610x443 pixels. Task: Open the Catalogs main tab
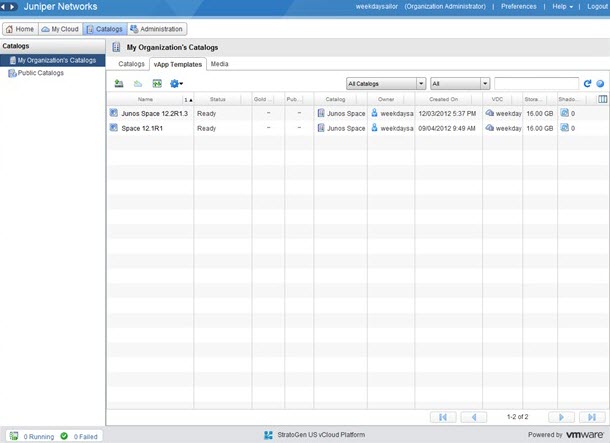point(105,29)
